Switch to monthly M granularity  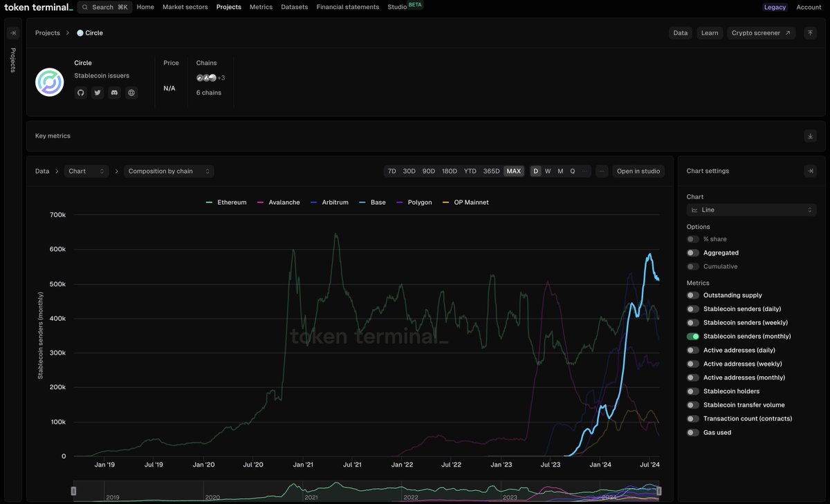[x=560, y=171]
